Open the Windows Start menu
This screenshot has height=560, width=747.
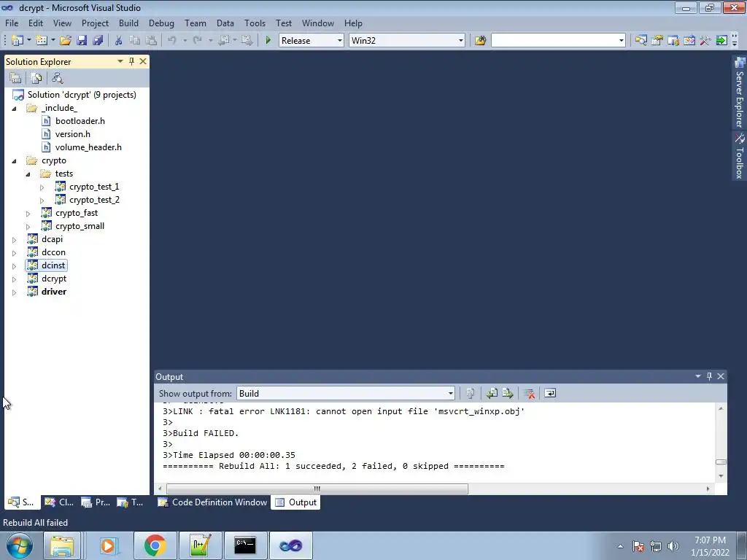pyautogui.click(x=19, y=545)
